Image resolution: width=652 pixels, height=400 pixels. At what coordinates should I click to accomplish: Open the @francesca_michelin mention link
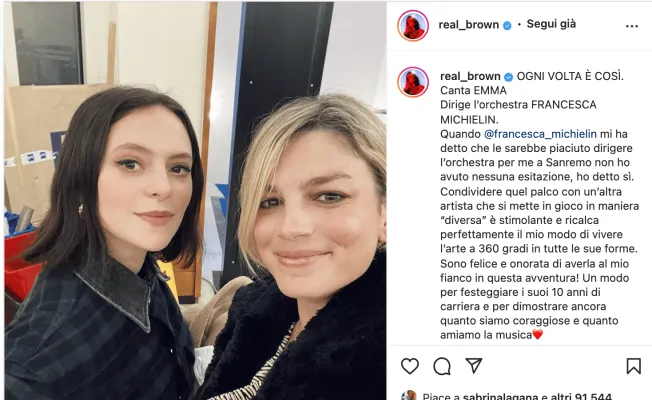(x=540, y=134)
